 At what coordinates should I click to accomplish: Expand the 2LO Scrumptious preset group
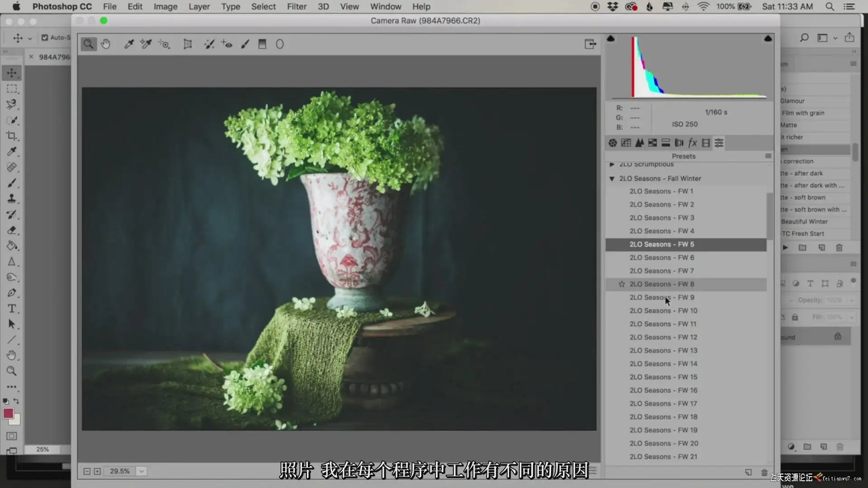[612, 164]
